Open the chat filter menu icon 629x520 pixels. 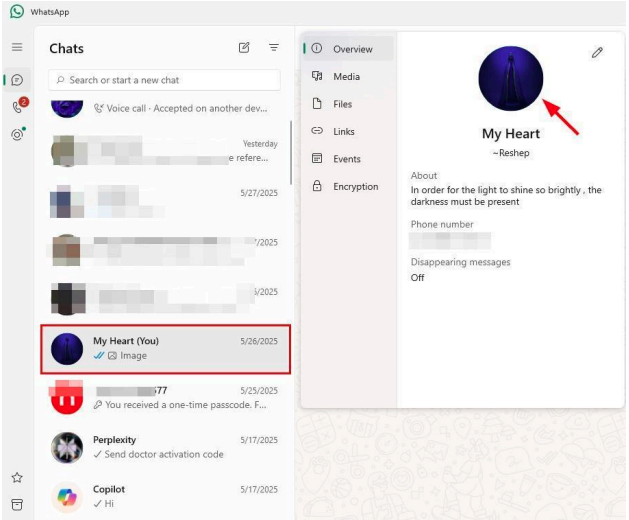pyautogui.click(x=273, y=48)
